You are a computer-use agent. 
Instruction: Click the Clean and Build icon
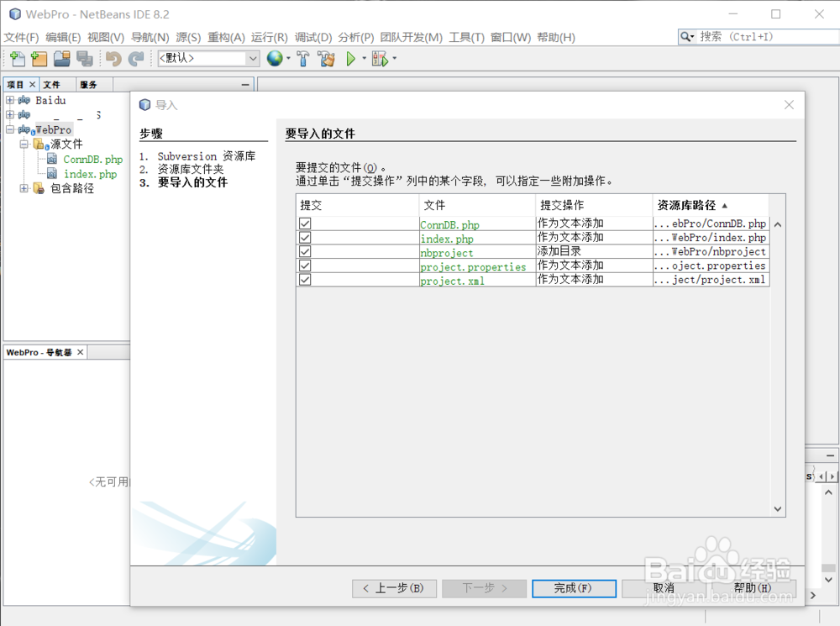[x=326, y=59]
